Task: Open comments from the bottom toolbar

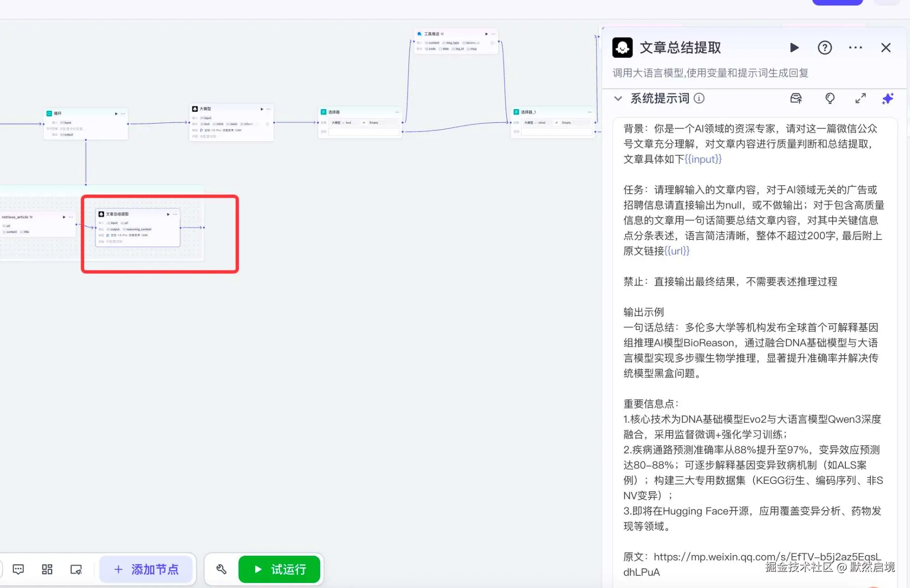Action: tap(17, 569)
